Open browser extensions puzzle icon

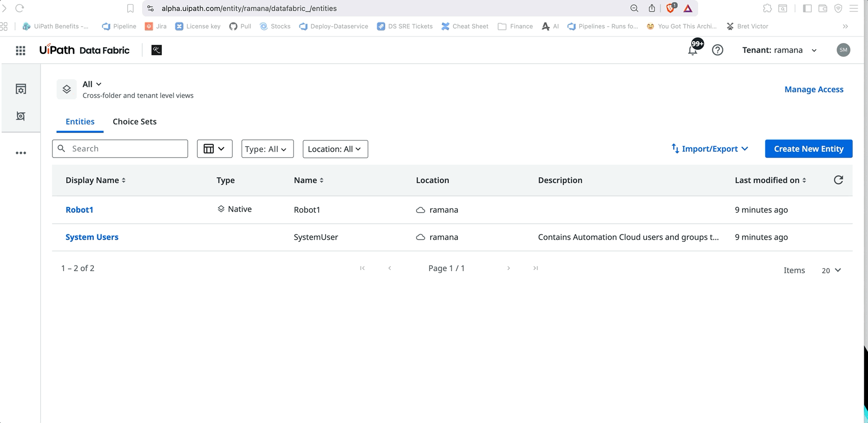coord(767,8)
